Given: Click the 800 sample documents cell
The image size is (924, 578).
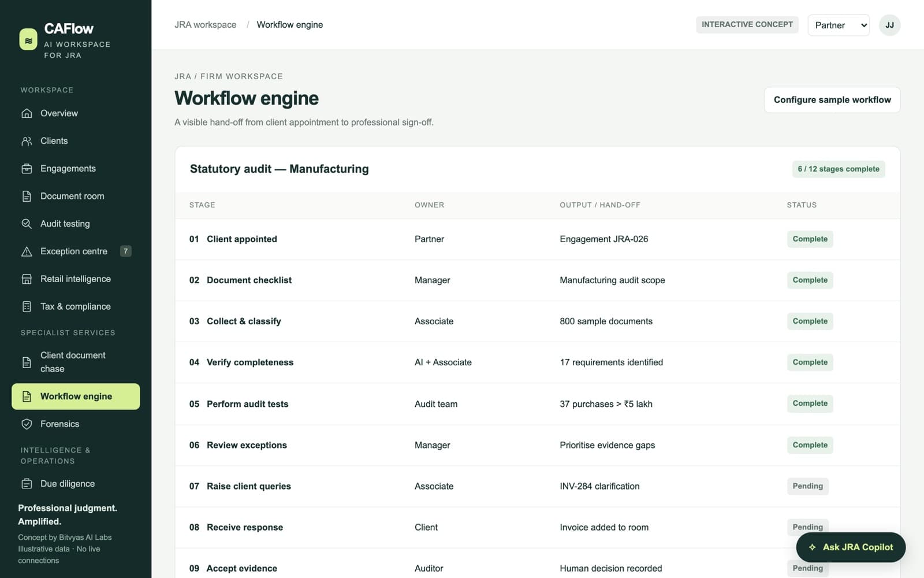Looking at the screenshot, I should [x=606, y=321].
